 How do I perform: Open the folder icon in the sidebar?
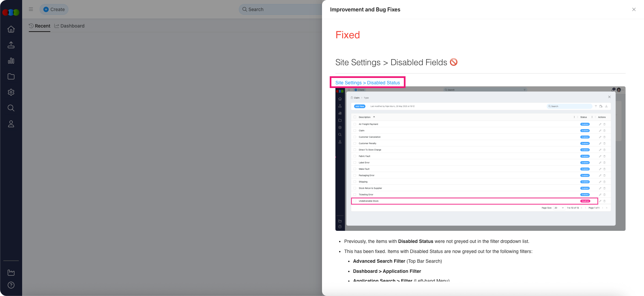pos(11,77)
